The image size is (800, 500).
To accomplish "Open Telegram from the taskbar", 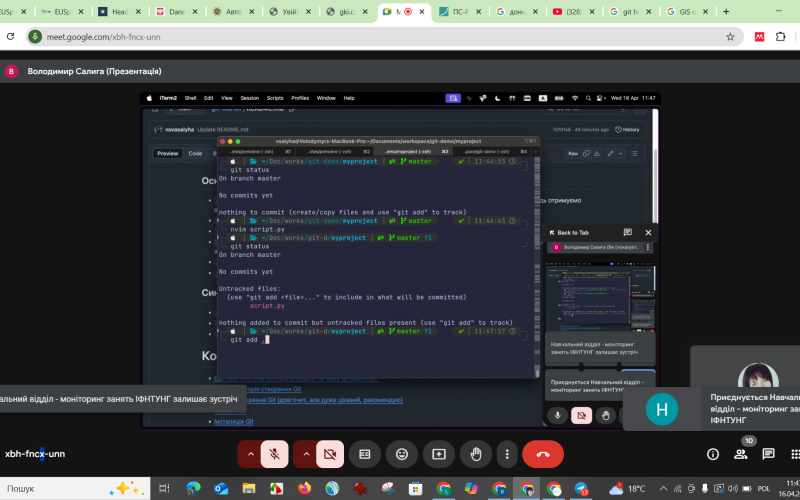I will pyautogui.click(x=582, y=489).
